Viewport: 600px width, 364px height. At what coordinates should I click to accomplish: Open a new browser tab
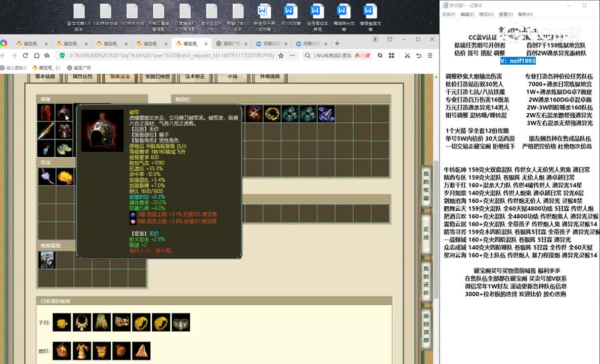pos(337,43)
